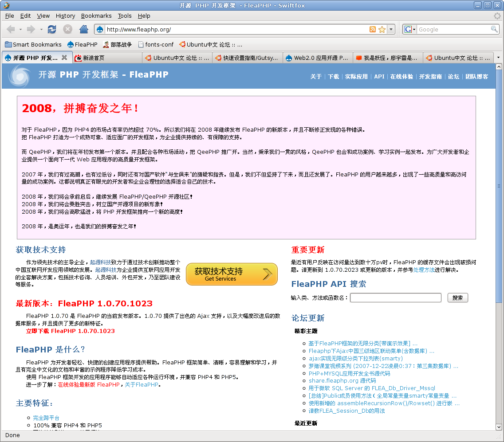Open the search engine selector dropdown

tap(410, 30)
